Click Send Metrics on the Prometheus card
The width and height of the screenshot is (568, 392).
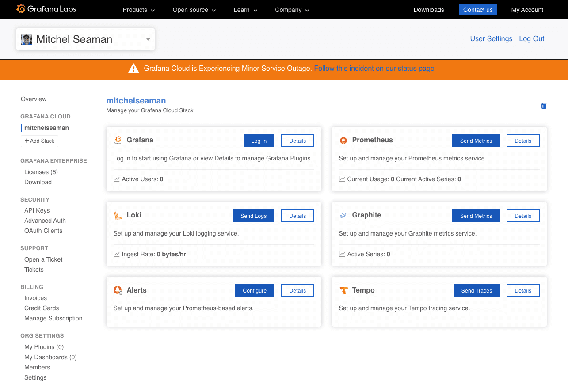coord(476,141)
